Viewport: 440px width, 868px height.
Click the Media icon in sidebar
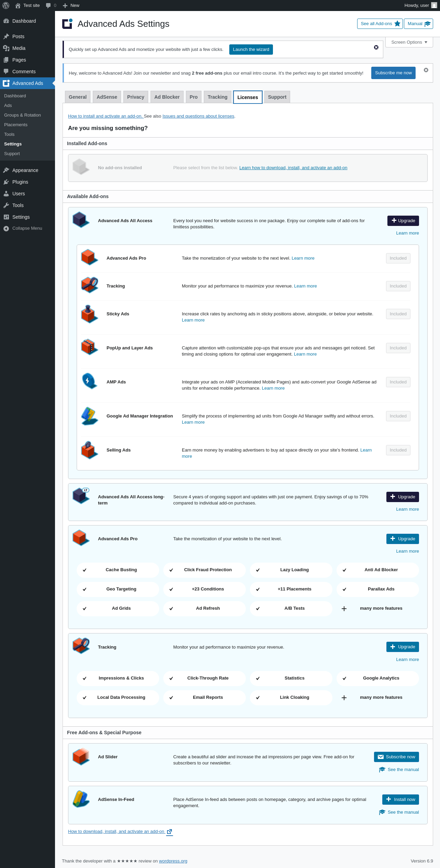click(x=6, y=48)
